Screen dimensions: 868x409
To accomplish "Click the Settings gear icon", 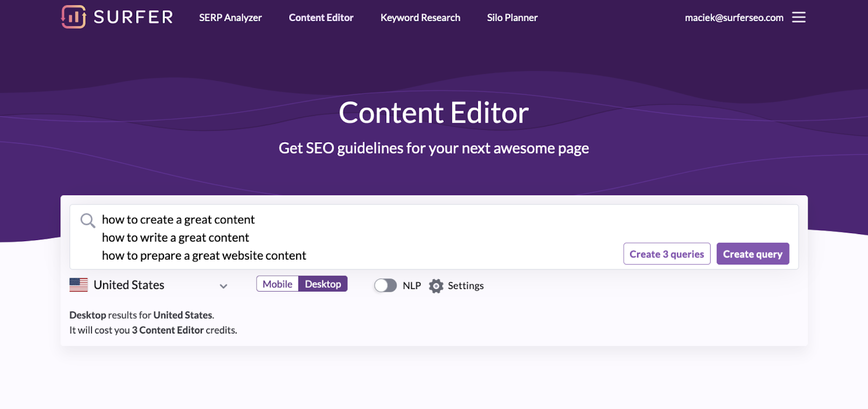I will coord(436,286).
